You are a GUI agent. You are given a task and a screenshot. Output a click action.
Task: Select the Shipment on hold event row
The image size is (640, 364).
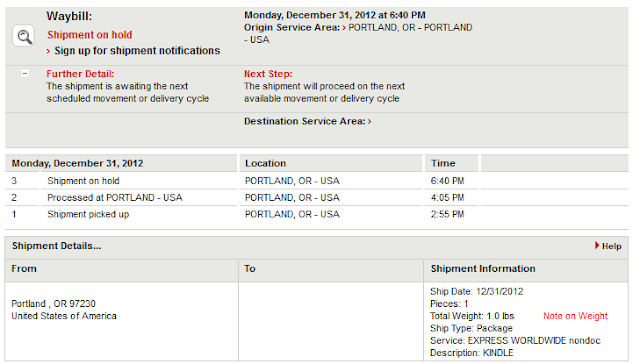(317, 181)
